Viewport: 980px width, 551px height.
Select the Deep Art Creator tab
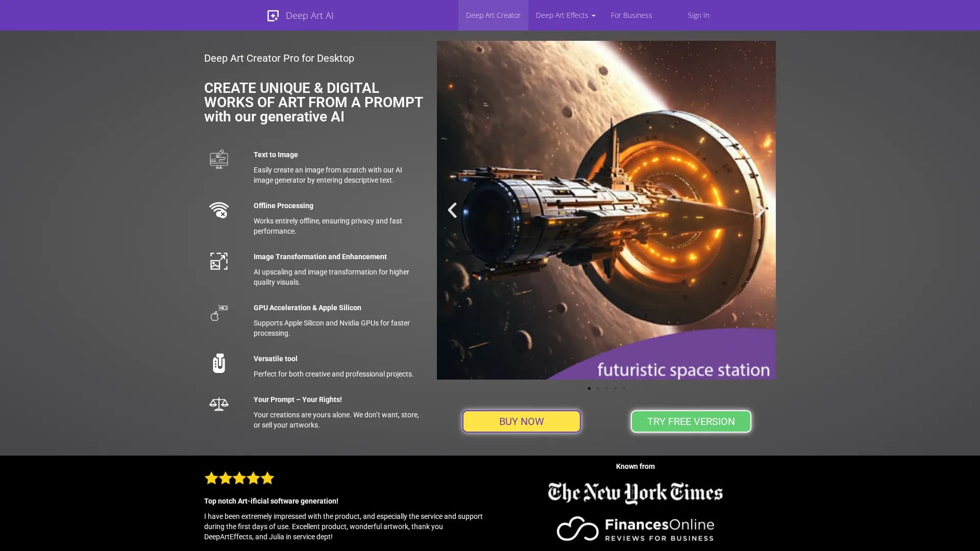coord(493,15)
